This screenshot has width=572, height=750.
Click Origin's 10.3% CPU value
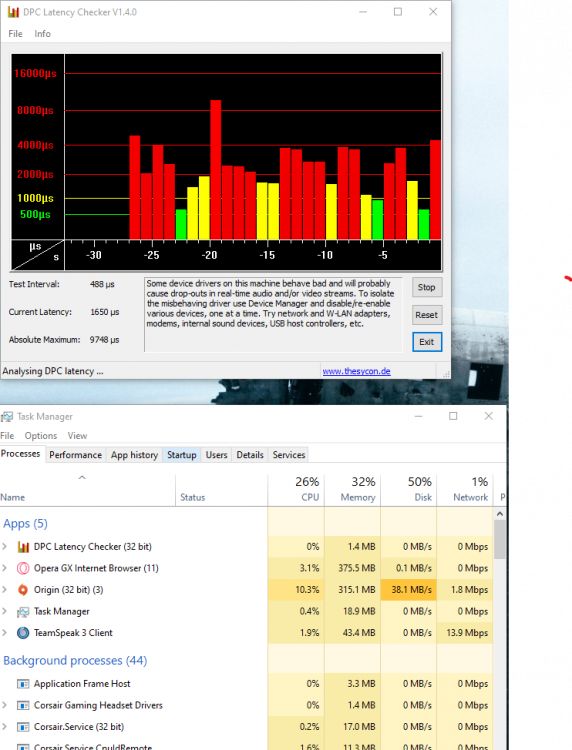point(296,590)
